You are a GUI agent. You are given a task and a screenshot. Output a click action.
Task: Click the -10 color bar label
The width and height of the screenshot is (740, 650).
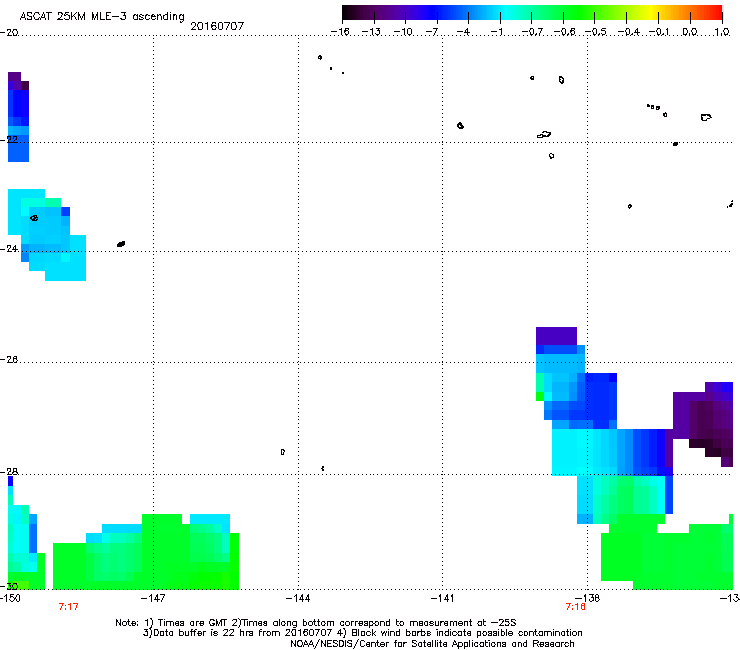(x=403, y=32)
